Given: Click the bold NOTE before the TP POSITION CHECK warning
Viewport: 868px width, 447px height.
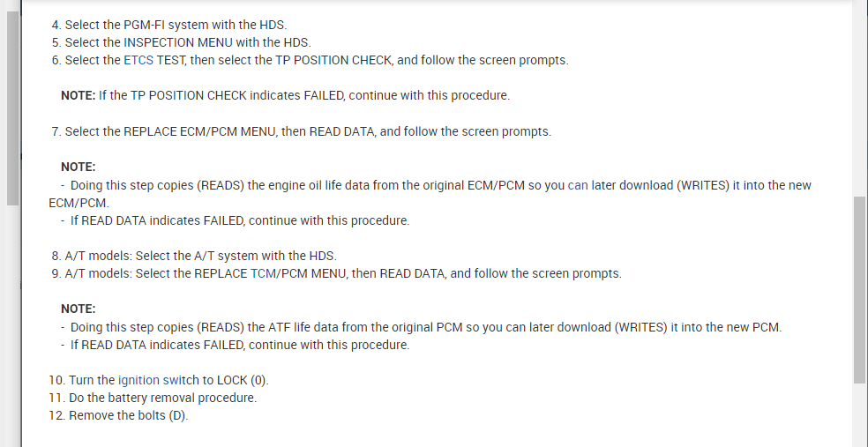Looking at the screenshot, I should [78, 95].
